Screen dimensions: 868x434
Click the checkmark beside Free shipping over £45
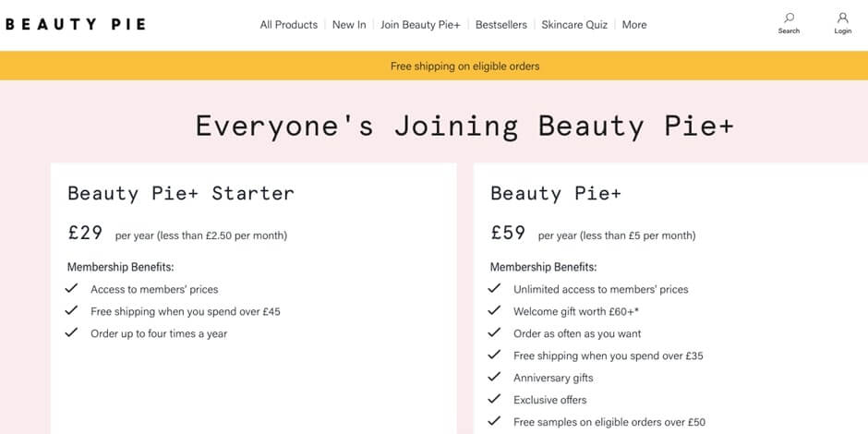(x=71, y=310)
